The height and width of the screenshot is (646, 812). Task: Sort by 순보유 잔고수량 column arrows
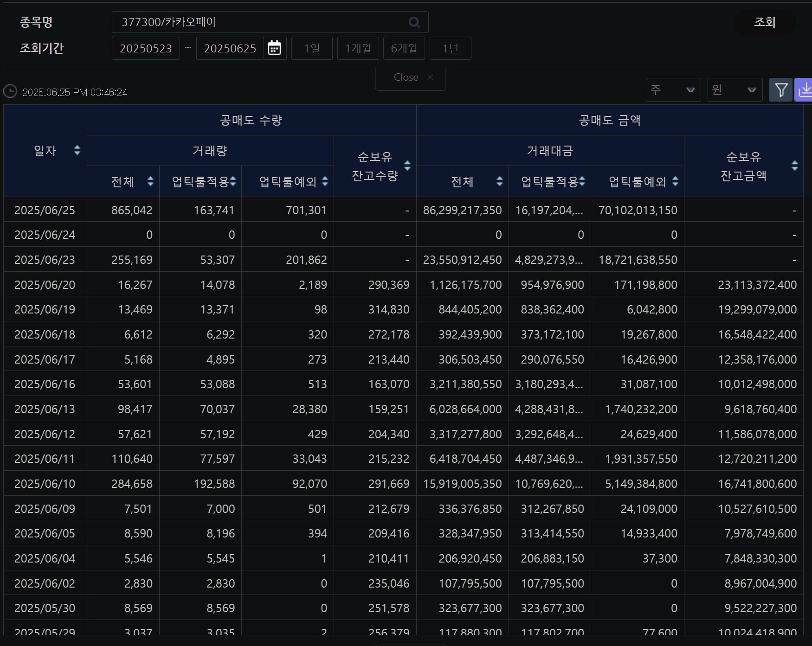pyautogui.click(x=407, y=166)
